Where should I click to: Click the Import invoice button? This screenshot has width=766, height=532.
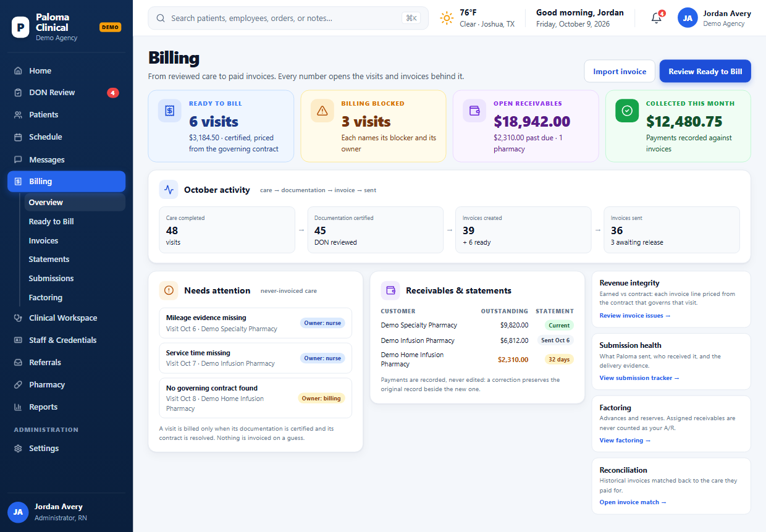pos(620,71)
